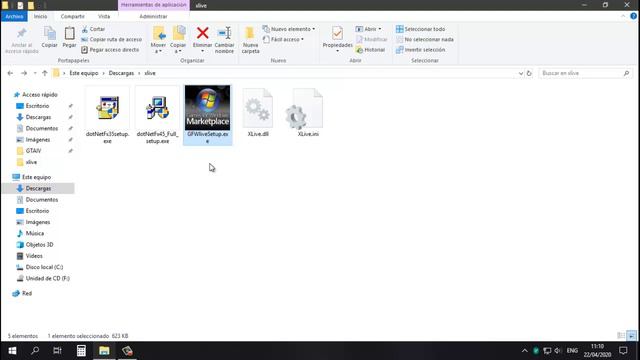Switch to the Vista tab
Image resolution: width=640 pixels, height=360 pixels.
pos(104,16)
